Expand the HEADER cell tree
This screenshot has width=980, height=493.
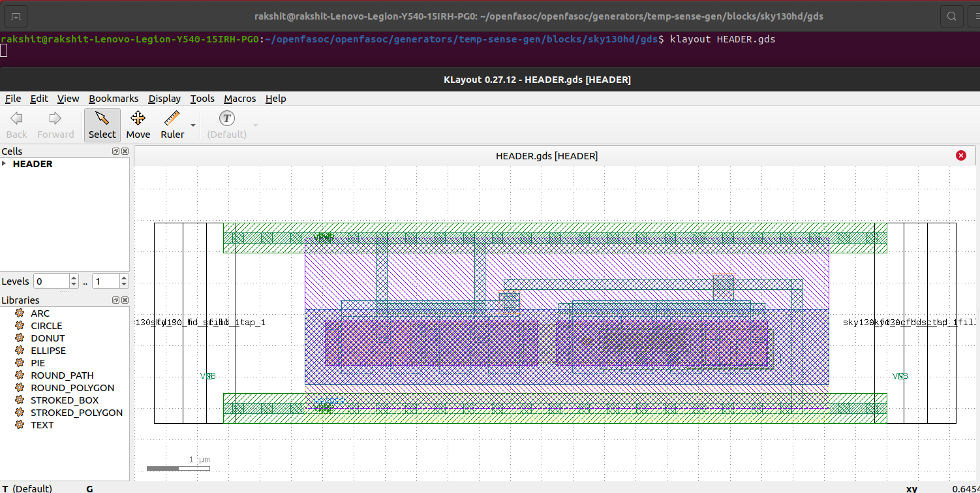5,164
